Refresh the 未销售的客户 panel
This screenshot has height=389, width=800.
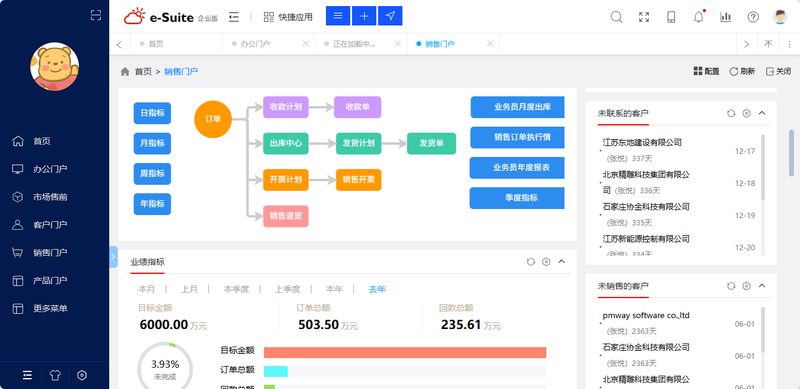coord(731,286)
